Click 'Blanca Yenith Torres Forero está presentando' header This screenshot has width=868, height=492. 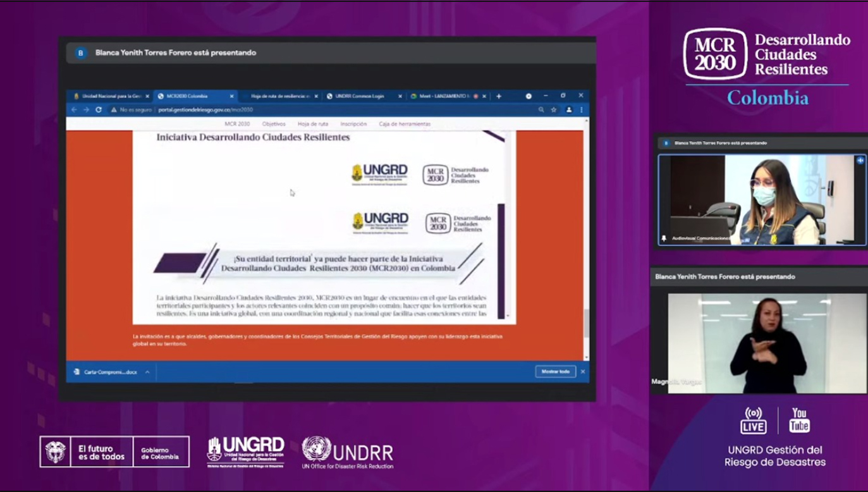point(176,53)
